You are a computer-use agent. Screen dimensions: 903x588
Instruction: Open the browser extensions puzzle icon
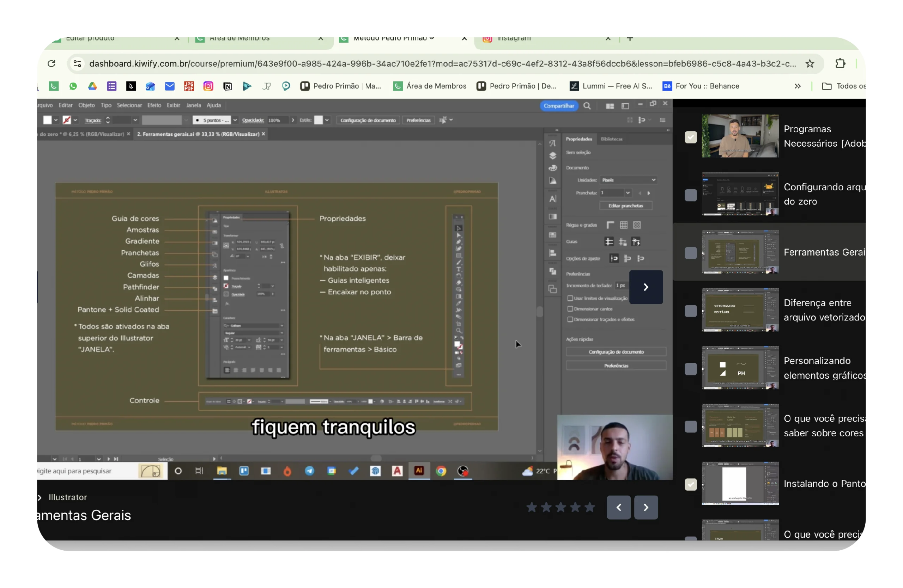click(x=840, y=64)
